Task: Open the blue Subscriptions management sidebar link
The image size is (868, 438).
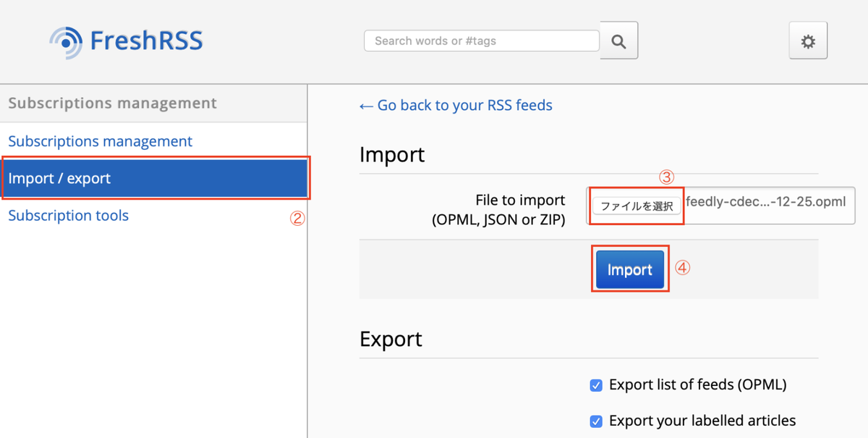Action: [x=100, y=141]
